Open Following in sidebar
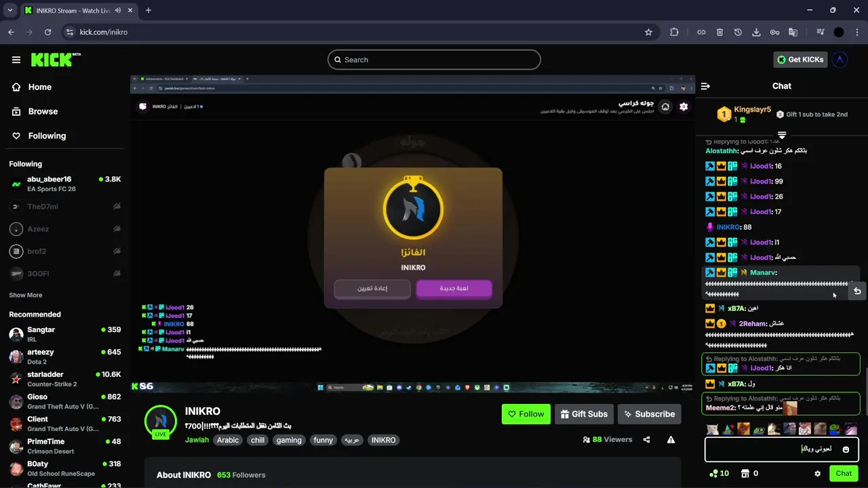868x488 pixels. (39, 136)
